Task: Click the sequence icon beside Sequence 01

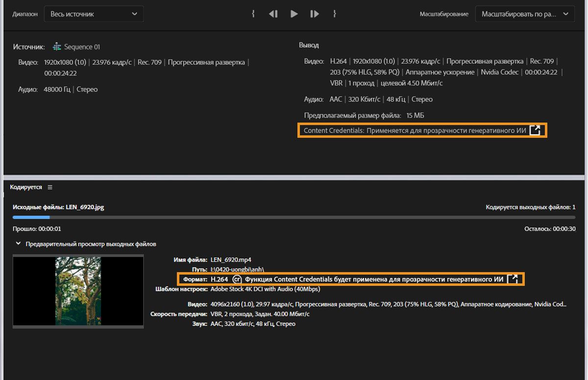Action: coord(57,46)
